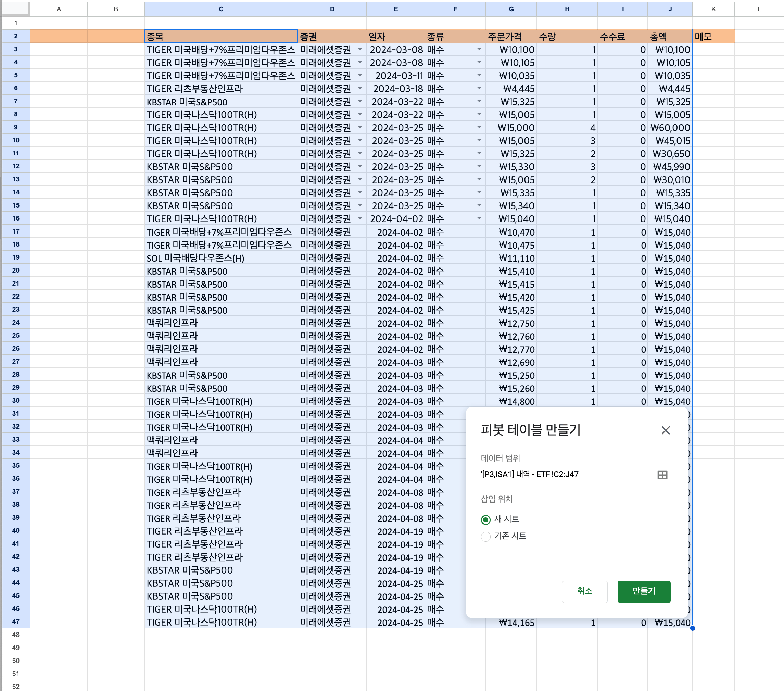Click the ₩14,800 order price cell
The height and width of the screenshot is (691, 784).
tap(511, 401)
